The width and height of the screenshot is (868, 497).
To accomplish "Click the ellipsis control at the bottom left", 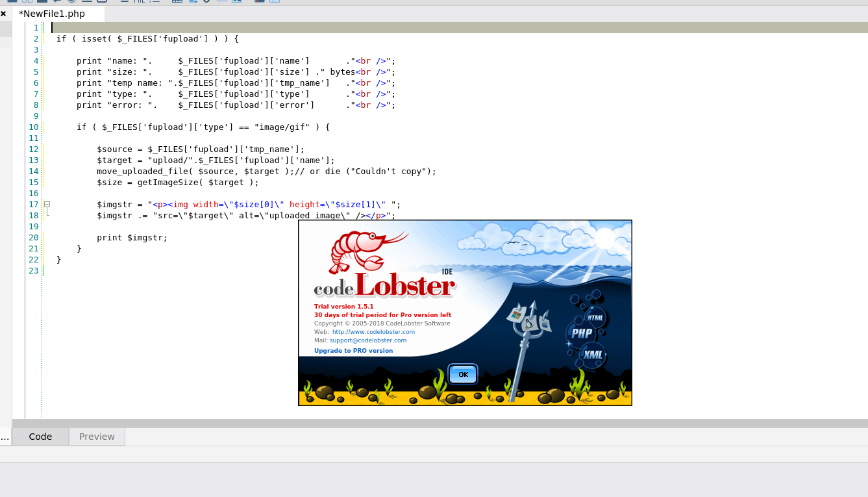I will (5, 437).
